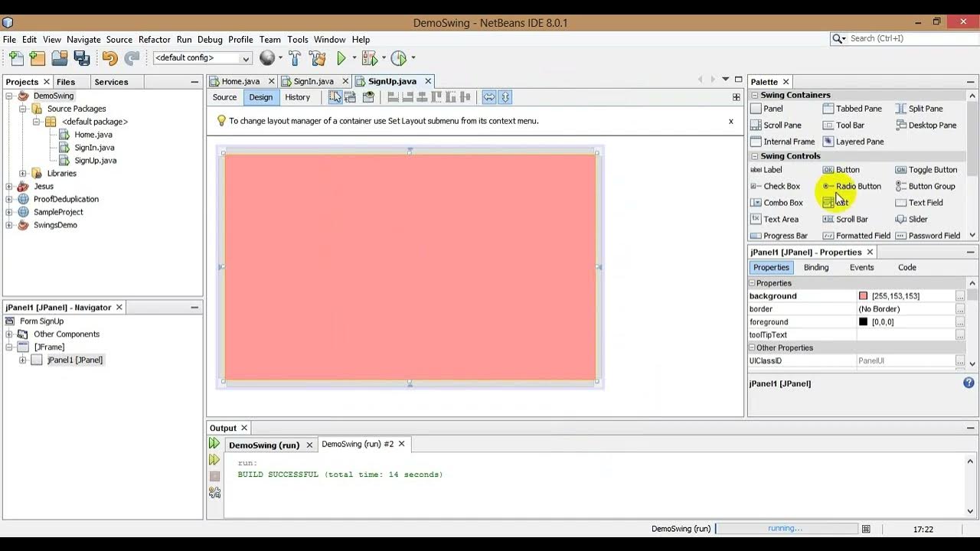980x551 pixels.
Task: Toggle Selection Mode in design toolbar
Action: (x=335, y=97)
